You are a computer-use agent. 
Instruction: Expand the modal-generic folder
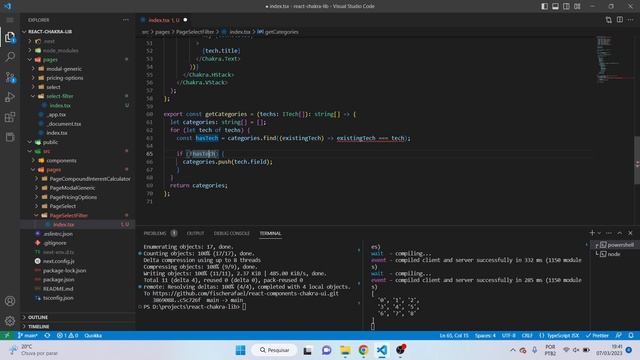point(64,69)
